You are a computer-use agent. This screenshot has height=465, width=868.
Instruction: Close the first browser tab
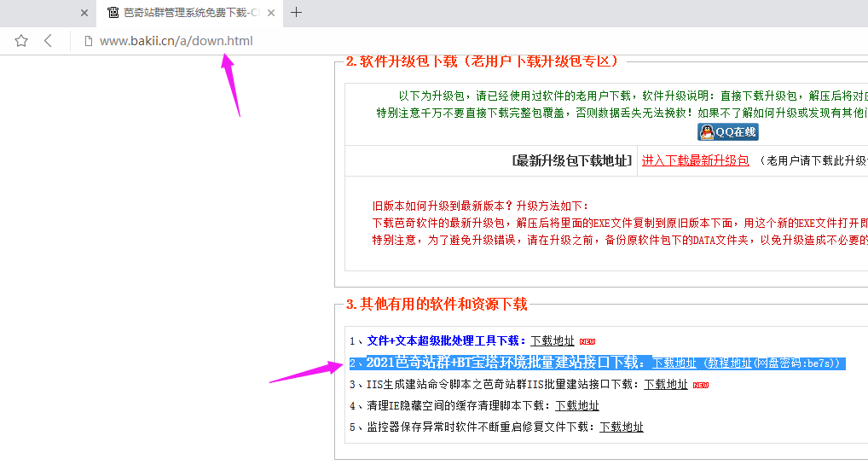[x=84, y=13]
